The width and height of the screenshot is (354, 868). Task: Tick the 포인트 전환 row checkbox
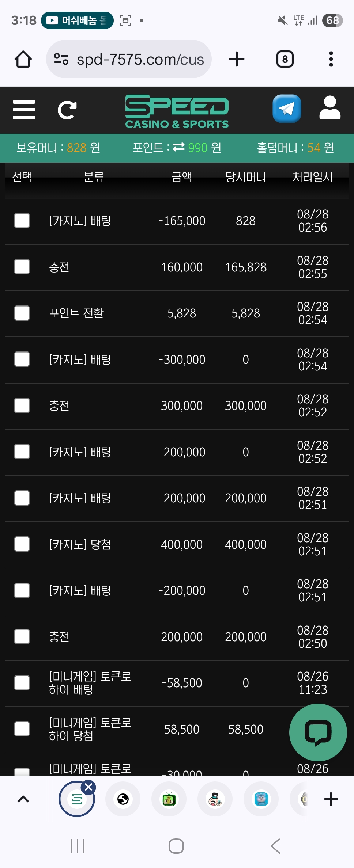pos(22,313)
